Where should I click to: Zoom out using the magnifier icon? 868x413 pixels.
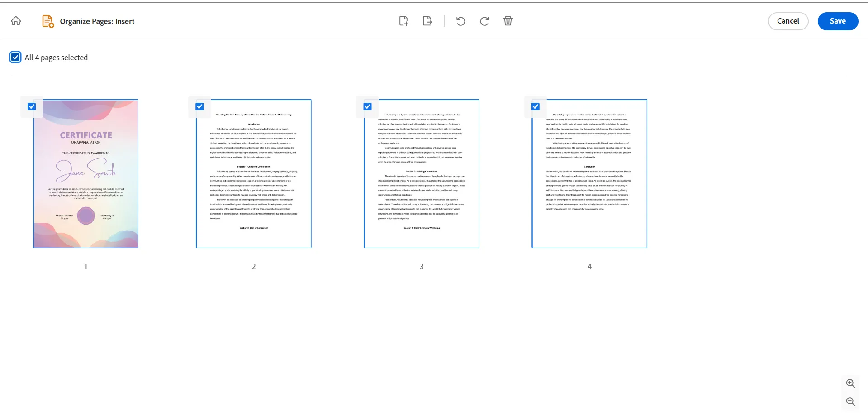coord(850,401)
